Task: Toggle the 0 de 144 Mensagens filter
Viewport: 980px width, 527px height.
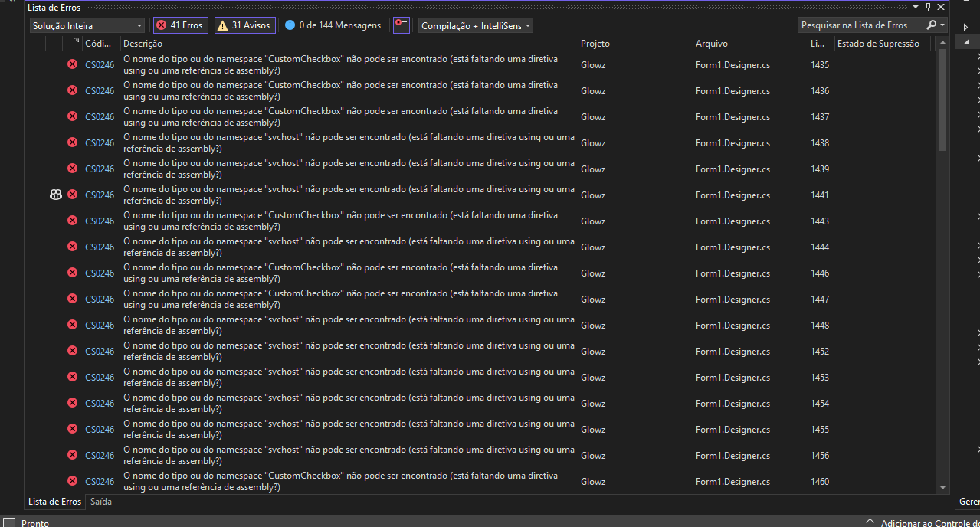Action: tap(333, 25)
